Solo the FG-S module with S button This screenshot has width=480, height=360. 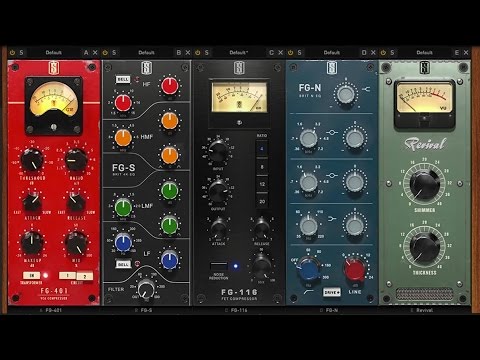[x=114, y=53]
